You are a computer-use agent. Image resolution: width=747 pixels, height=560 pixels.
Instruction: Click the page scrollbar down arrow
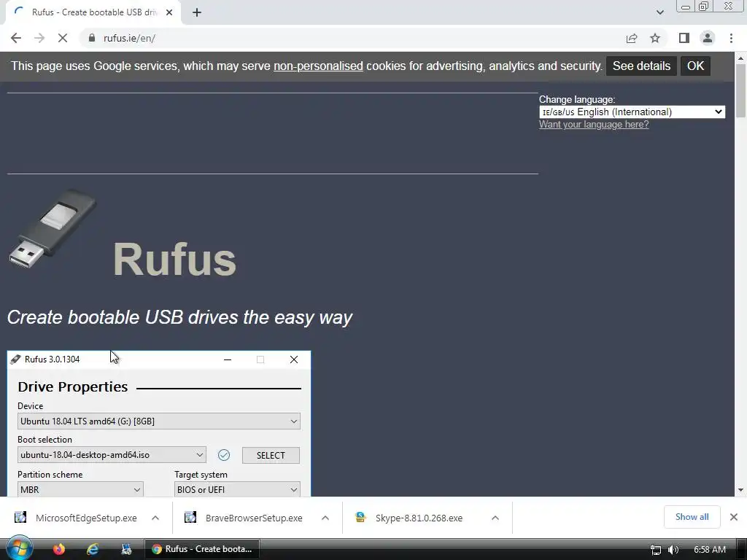[741, 490]
